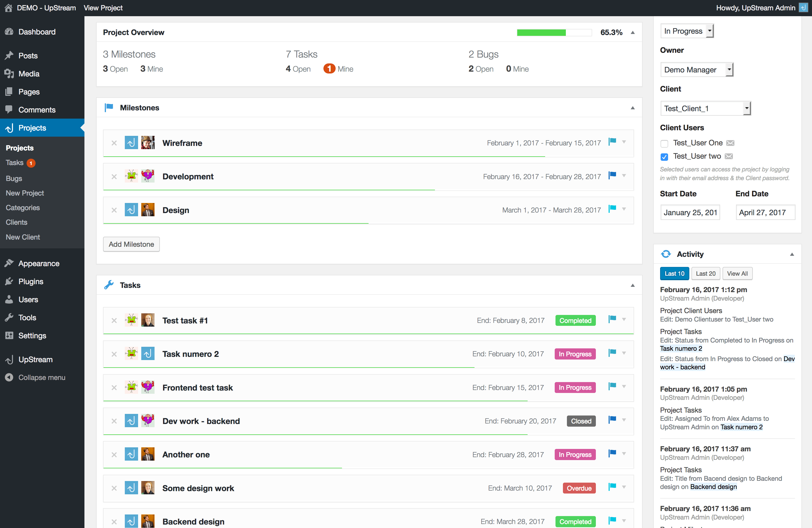Switch to the Last 20 activity tab

pyautogui.click(x=705, y=273)
